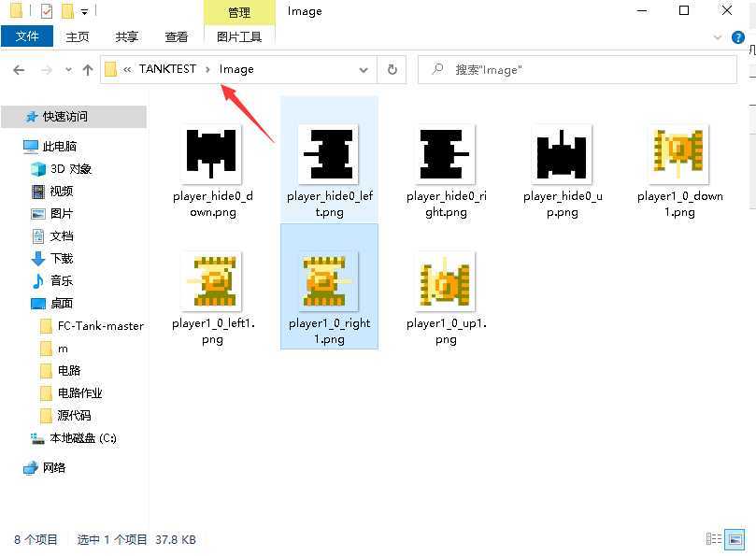Click the 此电脑 monitor icon
756x556 pixels.
(31, 147)
